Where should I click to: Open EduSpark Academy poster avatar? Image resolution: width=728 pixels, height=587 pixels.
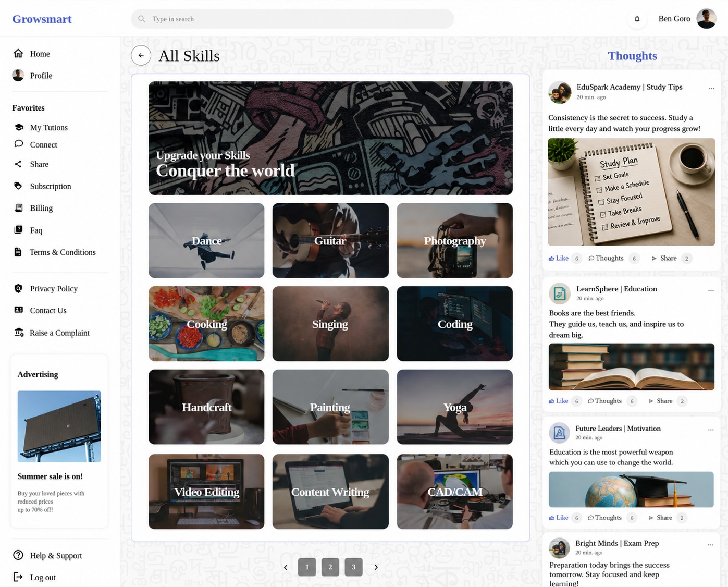560,92
